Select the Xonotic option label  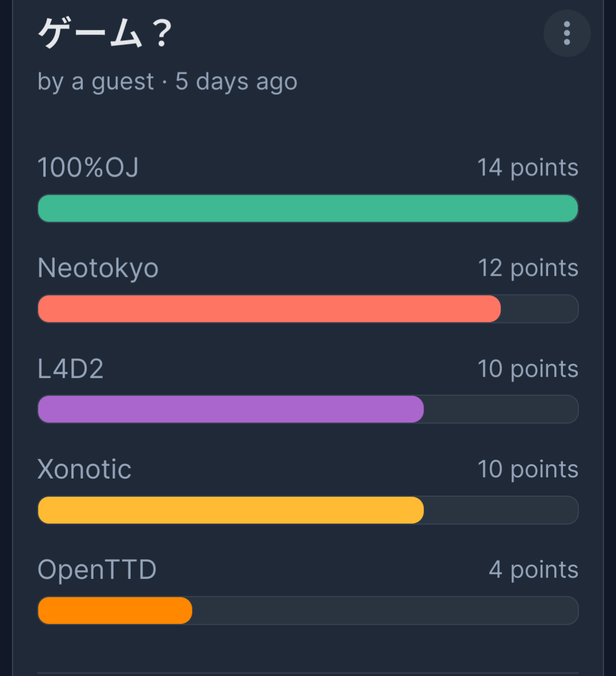tap(84, 469)
